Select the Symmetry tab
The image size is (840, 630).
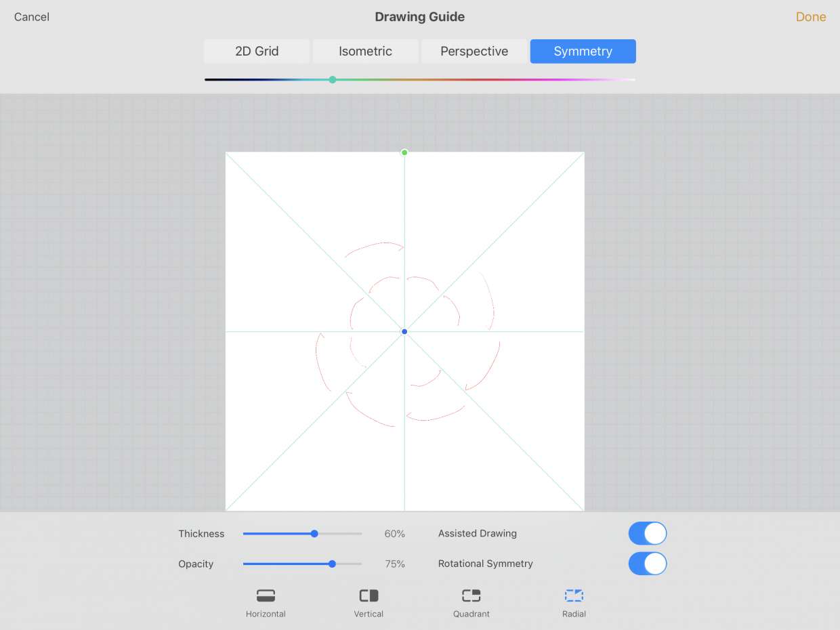(583, 51)
